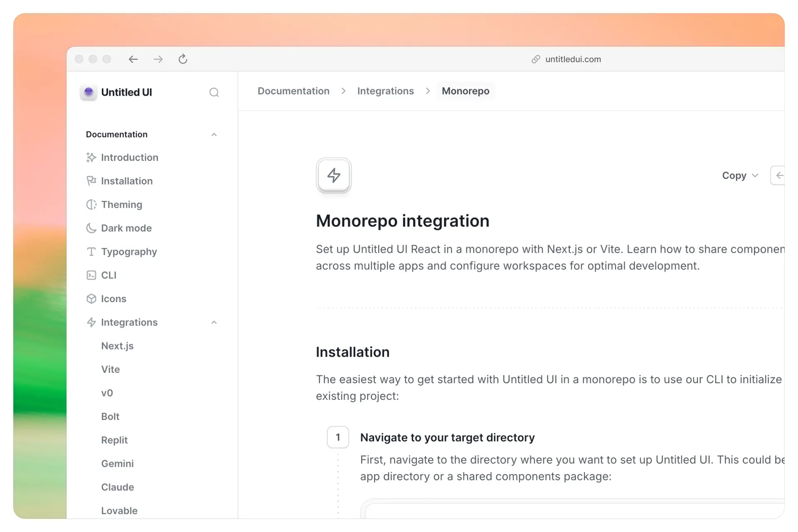Screen dimensions: 798x532
Task: Click the browser back arrow
Action: click(133, 59)
